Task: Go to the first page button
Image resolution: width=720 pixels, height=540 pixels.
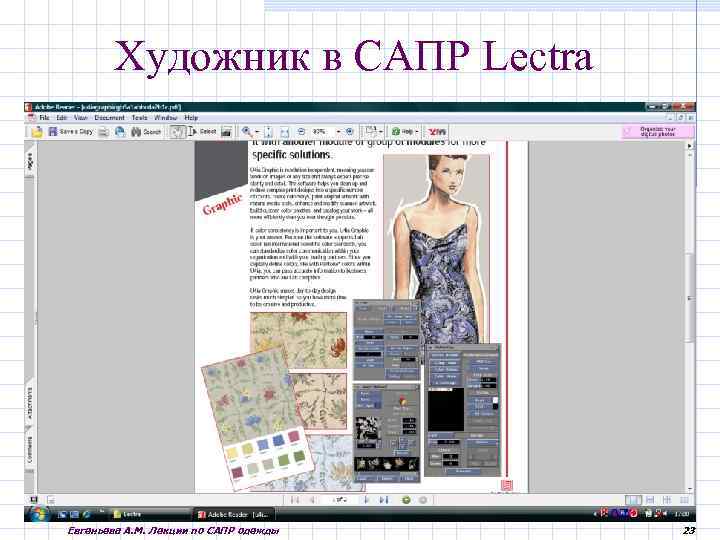Action: click(295, 500)
